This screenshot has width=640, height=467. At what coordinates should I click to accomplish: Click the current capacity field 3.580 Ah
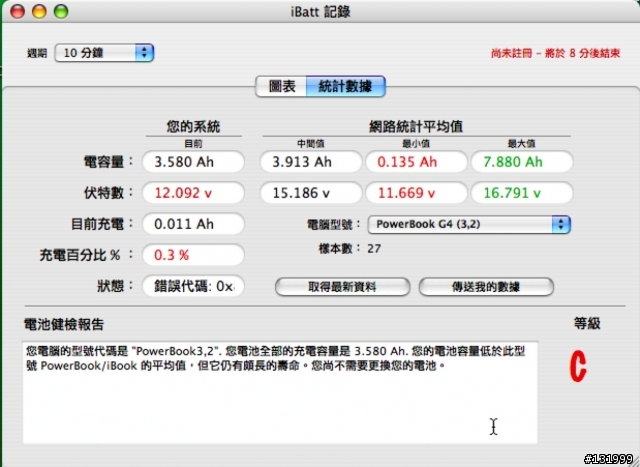pos(193,162)
